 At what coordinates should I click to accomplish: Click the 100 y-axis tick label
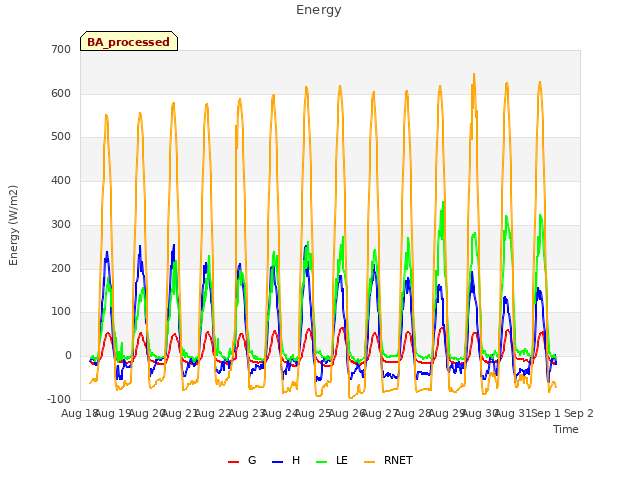point(61,311)
